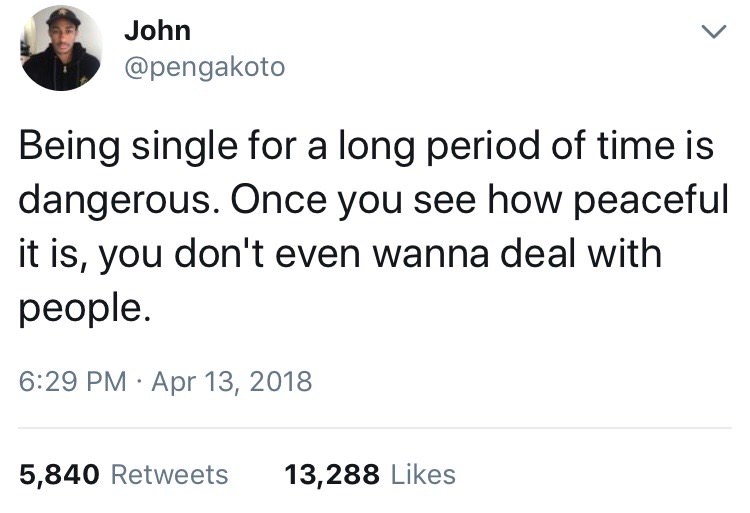Select the Apr 13, 2018 date
750x513 pixels.
pyautogui.click(x=233, y=381)
